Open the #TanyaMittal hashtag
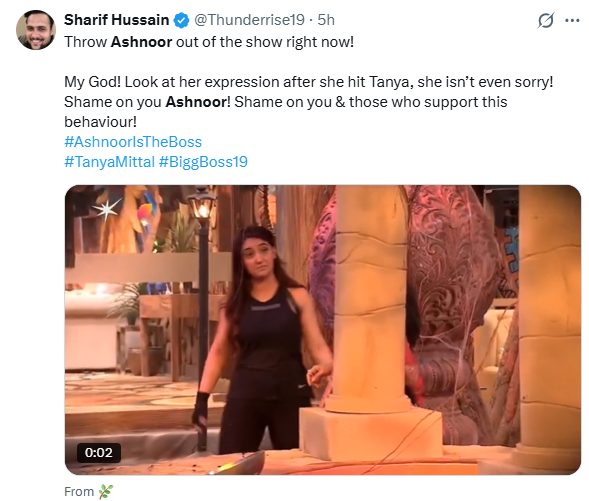589x501 pixels. click(109, 162)
